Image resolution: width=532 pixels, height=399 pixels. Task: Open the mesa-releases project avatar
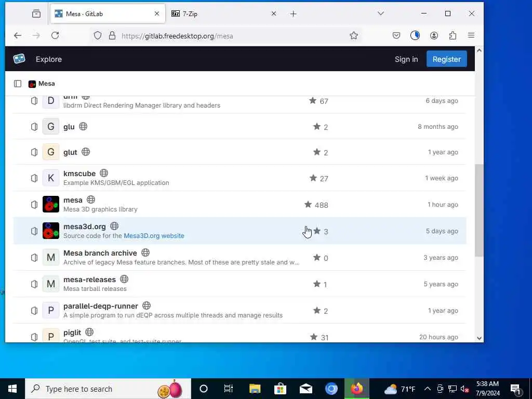51,284
